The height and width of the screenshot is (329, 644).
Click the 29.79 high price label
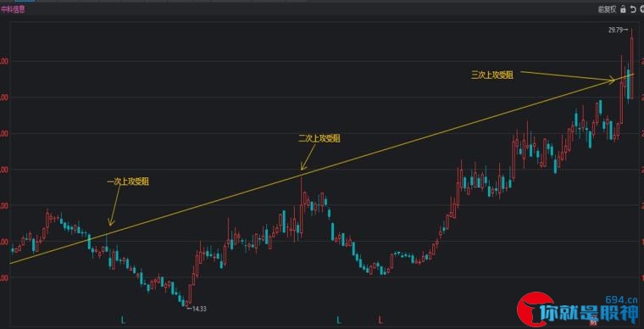(617, 30)
